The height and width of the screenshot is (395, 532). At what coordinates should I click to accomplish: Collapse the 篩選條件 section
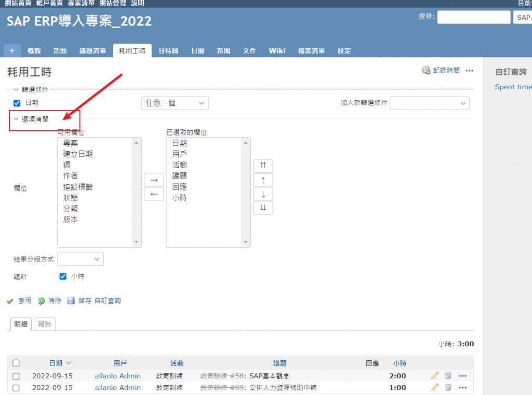[x=32, y=89]
